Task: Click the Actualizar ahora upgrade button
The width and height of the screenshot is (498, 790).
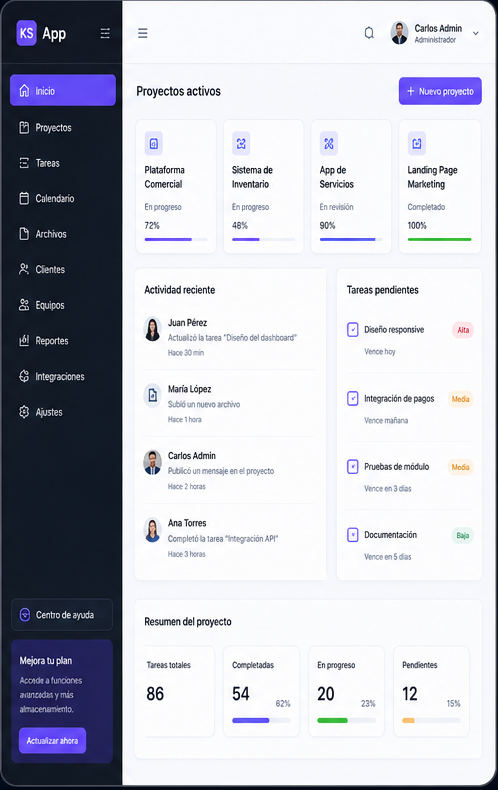Action: [52, 741]
